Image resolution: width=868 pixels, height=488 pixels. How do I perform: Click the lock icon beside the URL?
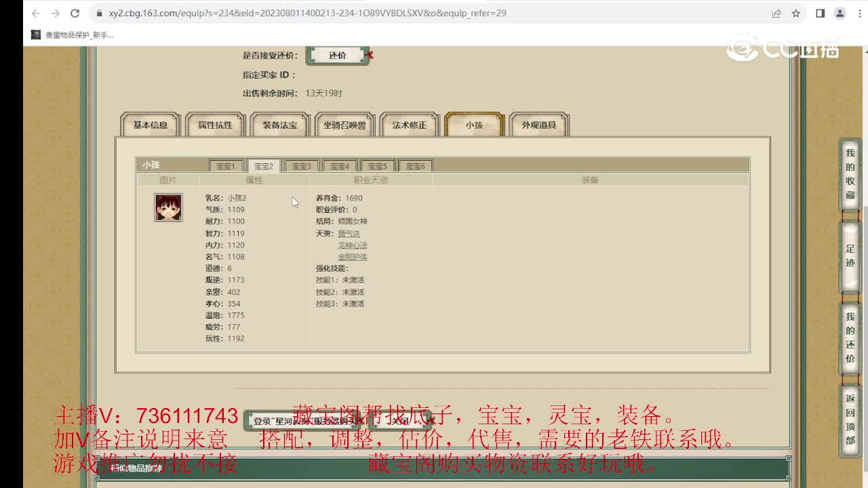pos(99,13)
